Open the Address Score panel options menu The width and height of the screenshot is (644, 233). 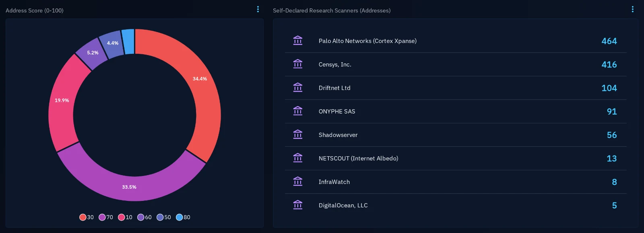click(x=258, y=9)
